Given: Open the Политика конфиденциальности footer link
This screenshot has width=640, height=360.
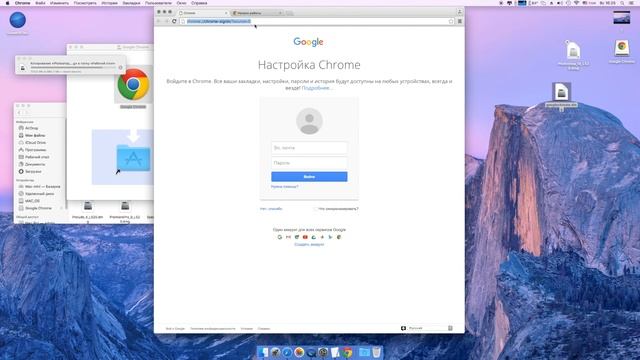Looking at the screenshot, I should [x=213, y=329].
